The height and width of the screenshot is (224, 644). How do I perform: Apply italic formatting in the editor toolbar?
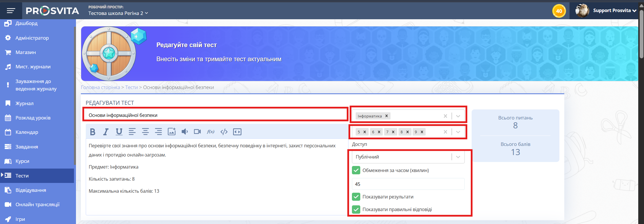pyautogui.click(x=106, y=132)
